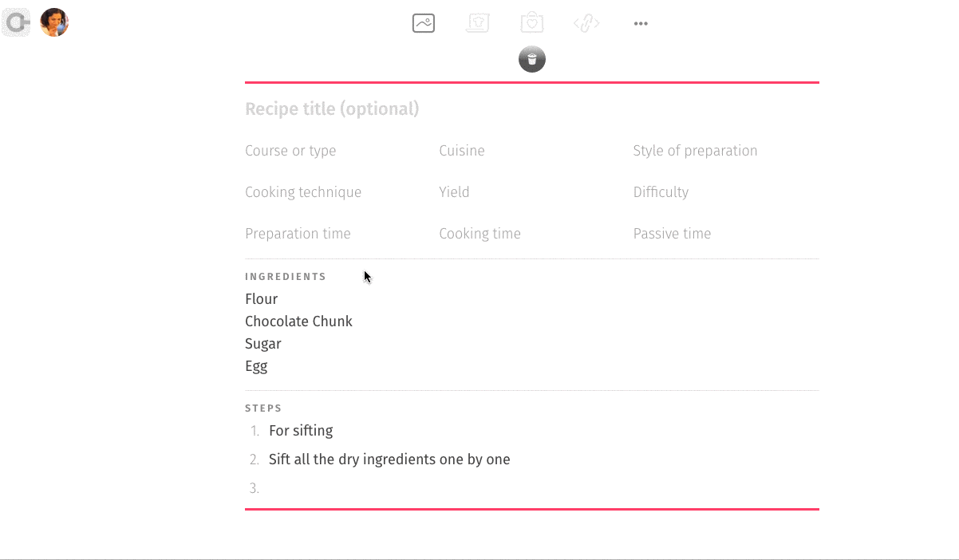
Task: Click the shopping bag heart icon
Action: pos(532,23)
